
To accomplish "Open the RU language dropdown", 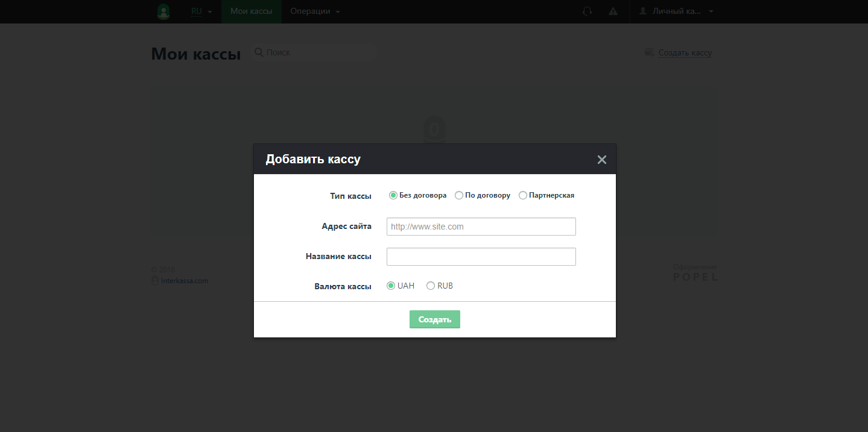I will [201, 11].
